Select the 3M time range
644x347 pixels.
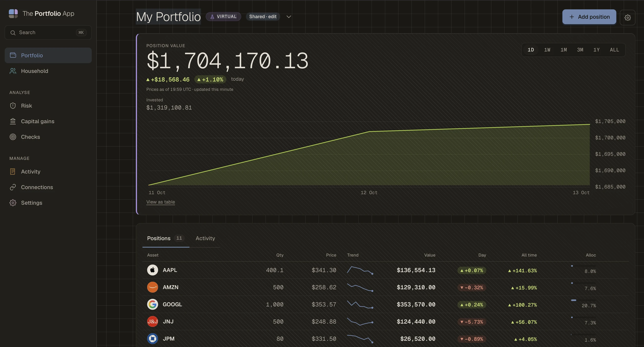(580, 50)
